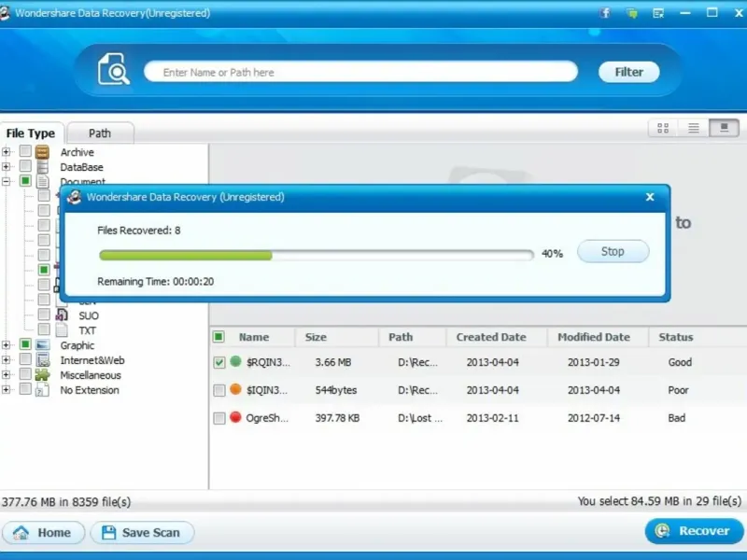The width and height of the screenshot is (747, 560).
Task: Check the OgreSh file checkbox
Action: tap(219, 418)
